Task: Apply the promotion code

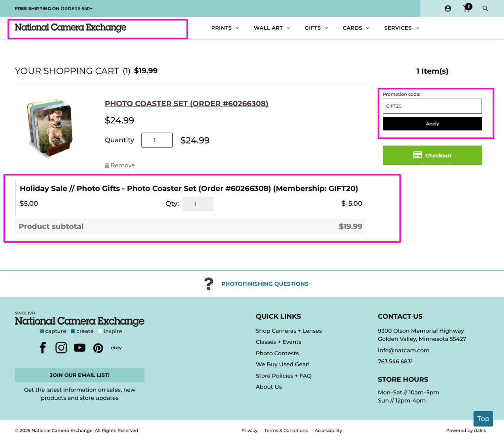Action: click(432, 124)
